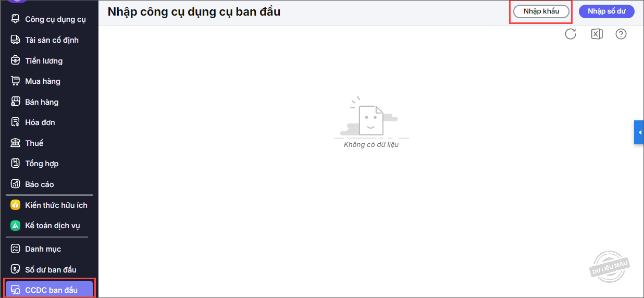The height and width of the screenshot is (298, 644).
Task: Click the Công cụ dụng cụ sidebar icon
Action: coord(16,19)
